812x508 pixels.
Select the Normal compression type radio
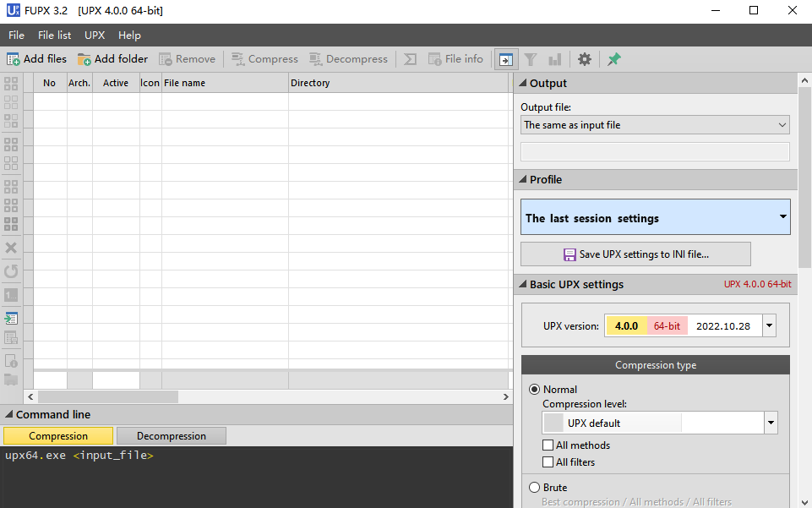[534, 390]
